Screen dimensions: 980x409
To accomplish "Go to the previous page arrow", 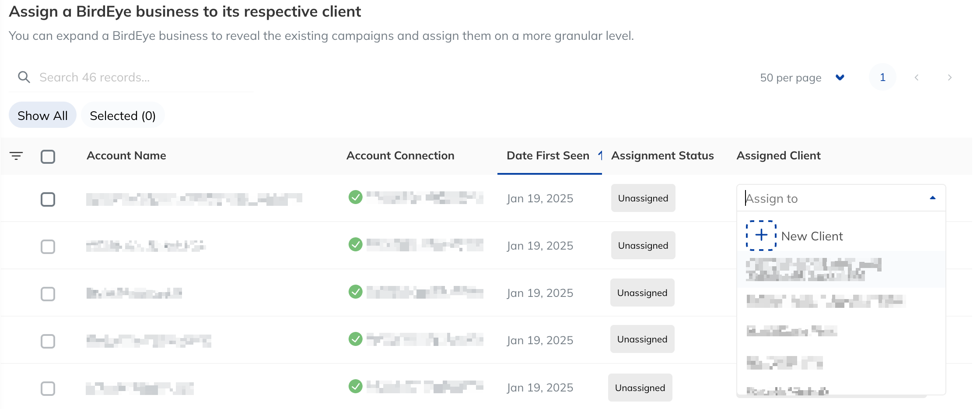I will coord(917,78).
